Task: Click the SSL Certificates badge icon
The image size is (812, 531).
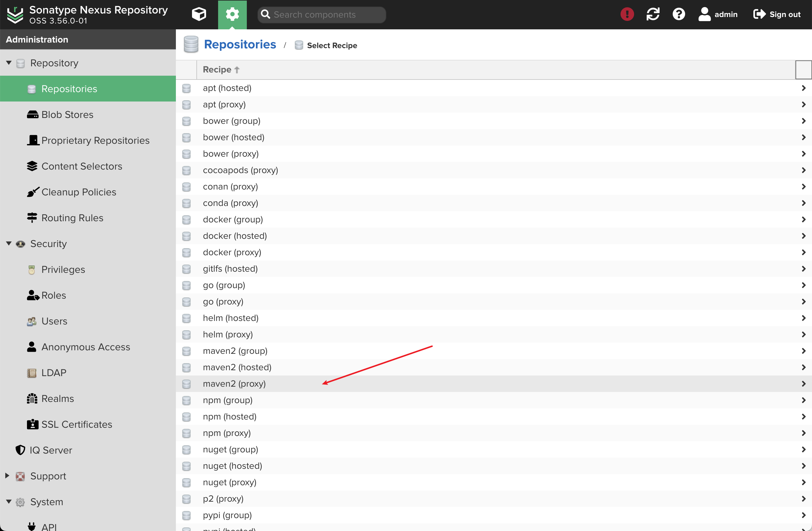Action: pos(33,425)
